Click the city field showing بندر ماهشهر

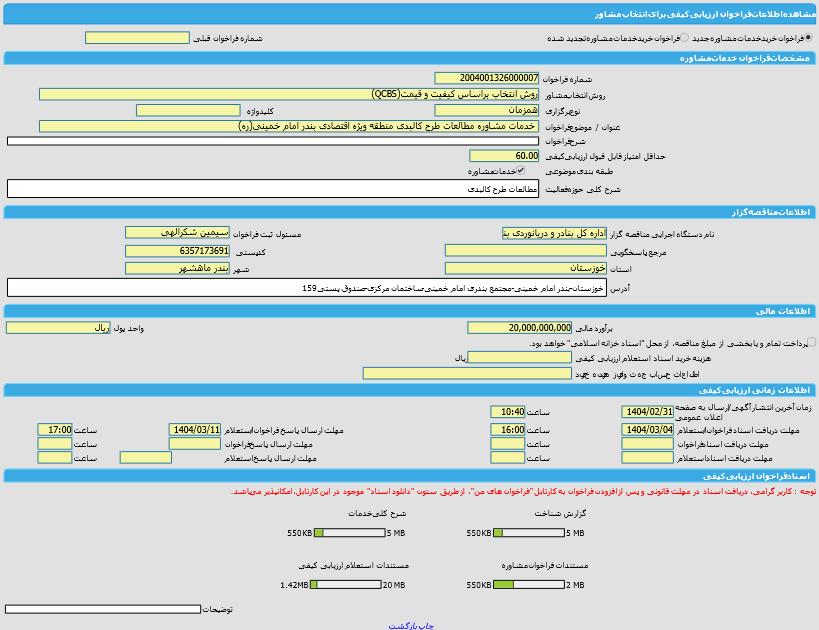click(178, 268)
